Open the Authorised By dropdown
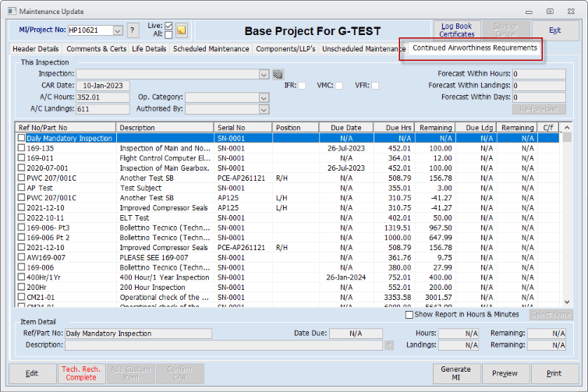Viewport: 588px width, 392px height. pyautogui.click(x=264, y=109)
